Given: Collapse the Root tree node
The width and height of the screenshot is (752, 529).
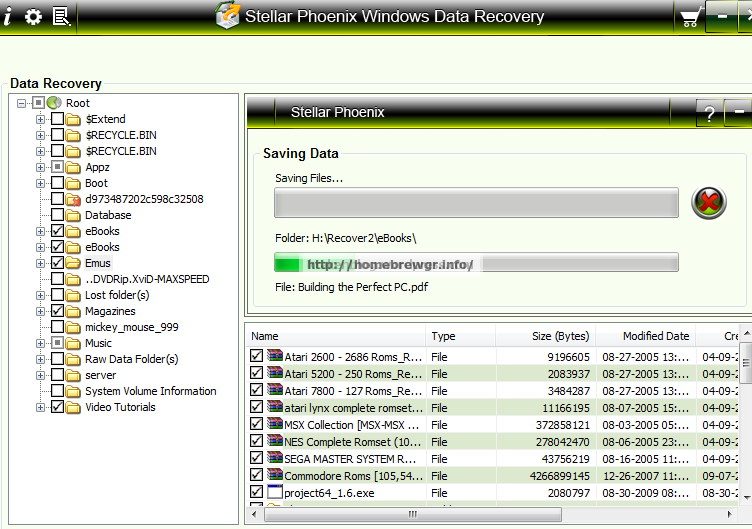Looking at the screenshot, I should [21, 103].
